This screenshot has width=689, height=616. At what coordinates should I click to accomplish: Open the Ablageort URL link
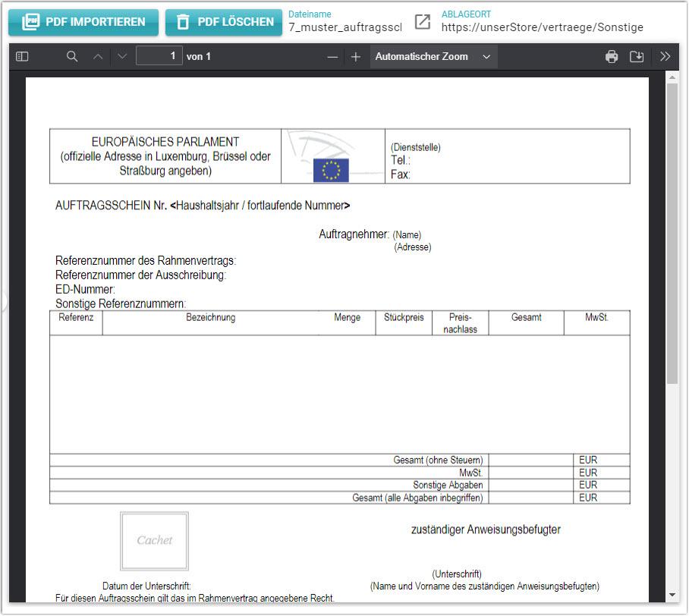542,27
